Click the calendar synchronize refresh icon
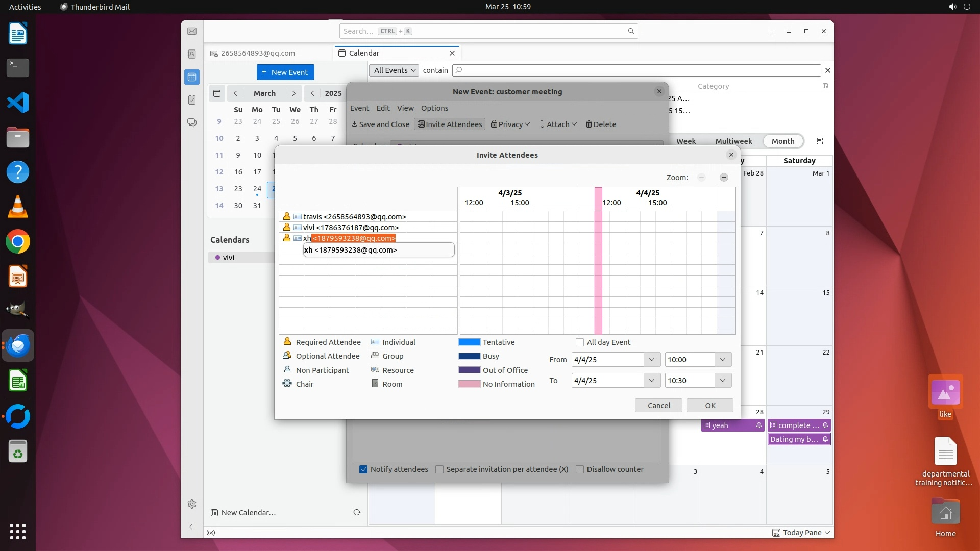Viewport: 980px width, 551px height. 357,512
